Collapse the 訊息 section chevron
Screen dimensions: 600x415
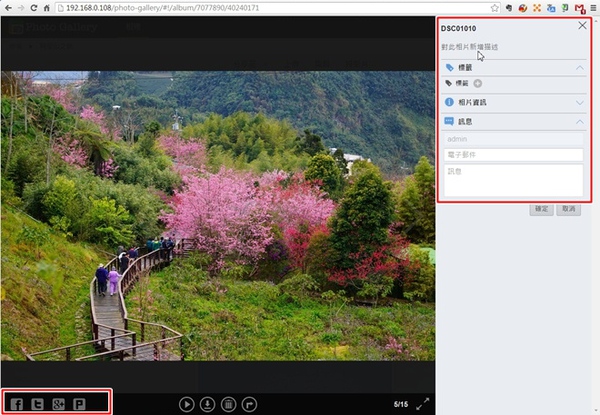tap(580, 122)
